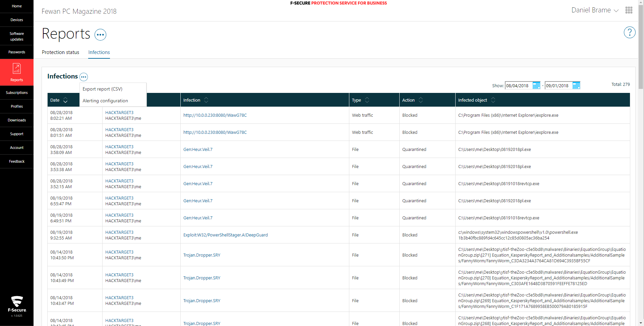Click powershell.exe infected object path
The width and height of the screenshot is (644, 326).
[x=518, y=232]
